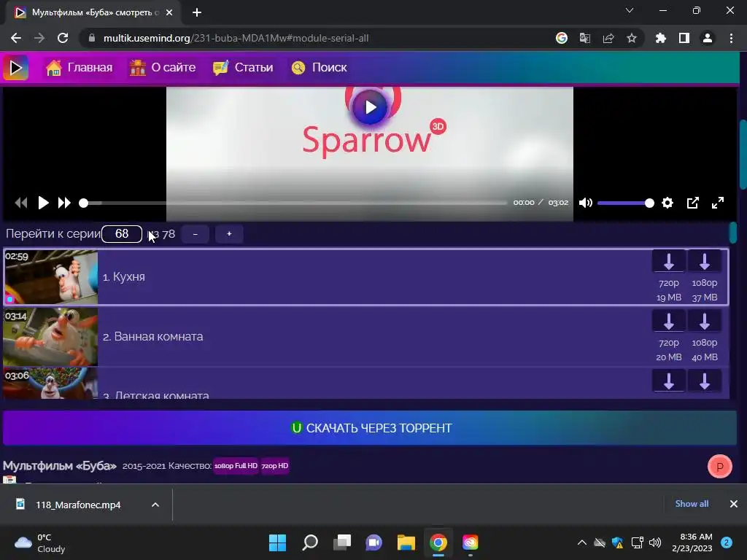The image size is (747, 560).
Task: Click the play button in player controls
Action: 43,203
